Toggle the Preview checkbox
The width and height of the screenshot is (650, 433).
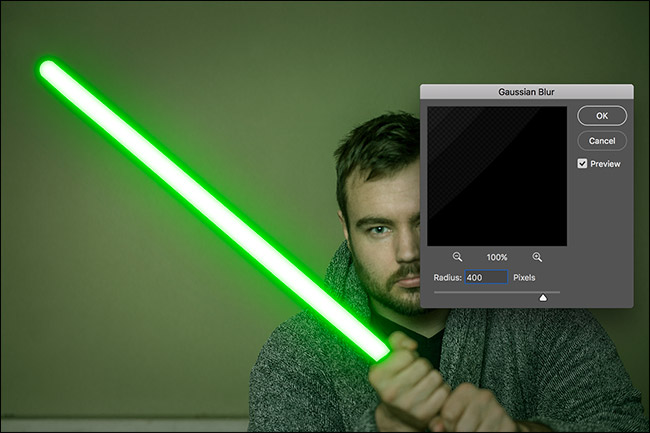tap(582, 164)
